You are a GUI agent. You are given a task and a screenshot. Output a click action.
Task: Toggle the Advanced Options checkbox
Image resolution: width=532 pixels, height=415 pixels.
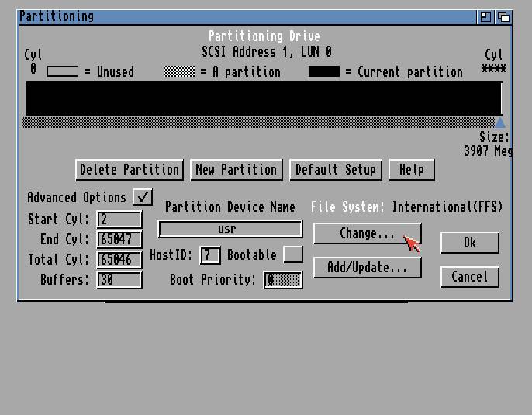pos(143,197)
